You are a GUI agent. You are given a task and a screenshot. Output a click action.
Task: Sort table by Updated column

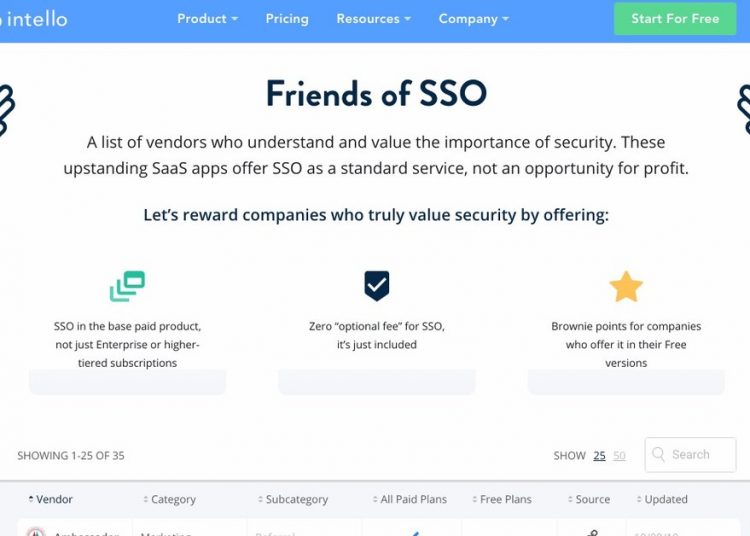(665, 499)
